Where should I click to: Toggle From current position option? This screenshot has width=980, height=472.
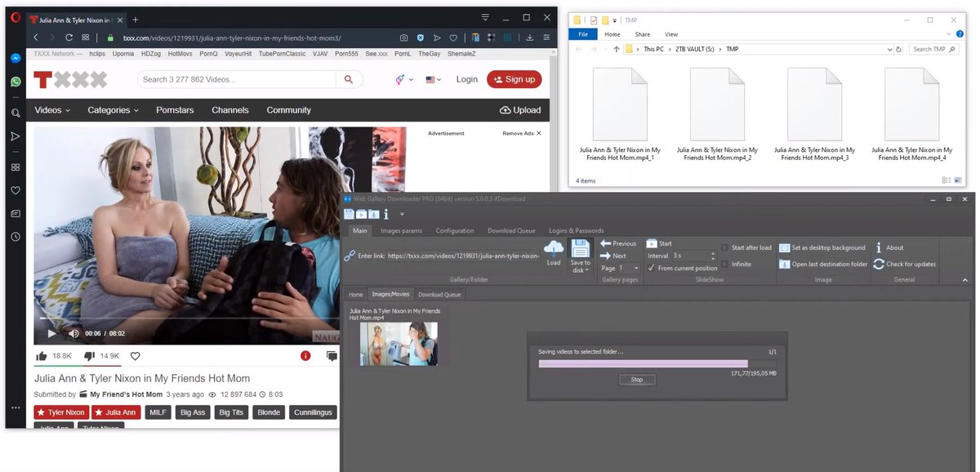point(683,268)
